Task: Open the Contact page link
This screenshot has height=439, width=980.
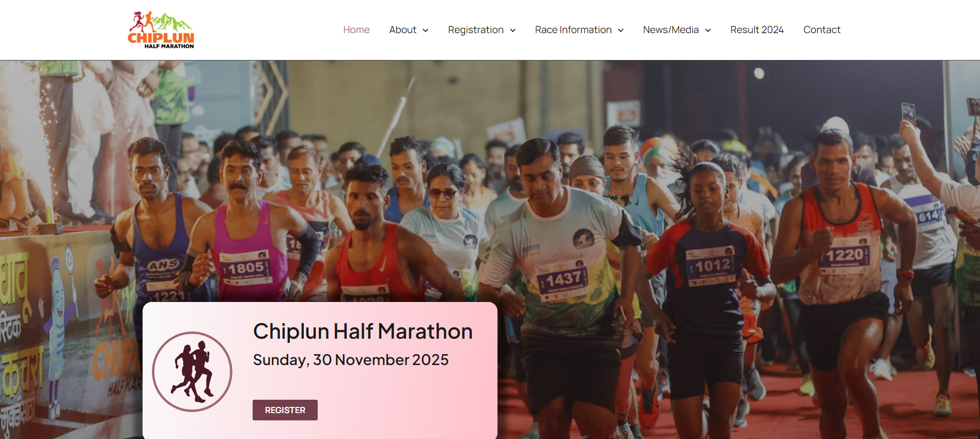Action: [x=822, y=30]
